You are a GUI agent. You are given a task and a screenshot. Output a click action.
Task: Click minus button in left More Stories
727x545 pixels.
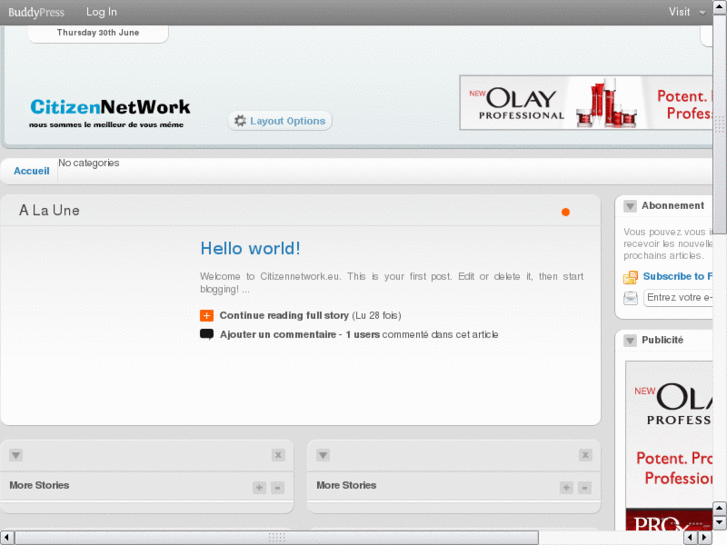(x=277, y=487)
